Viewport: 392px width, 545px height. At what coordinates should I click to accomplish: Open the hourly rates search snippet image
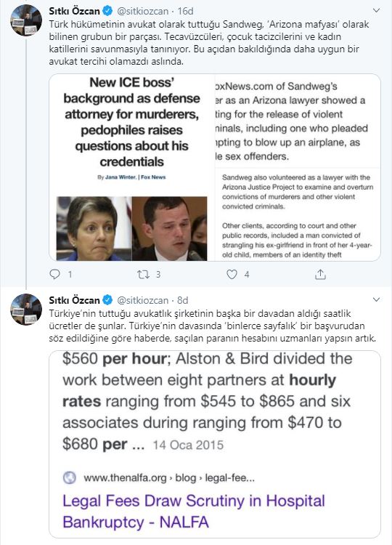pos(215,444)
